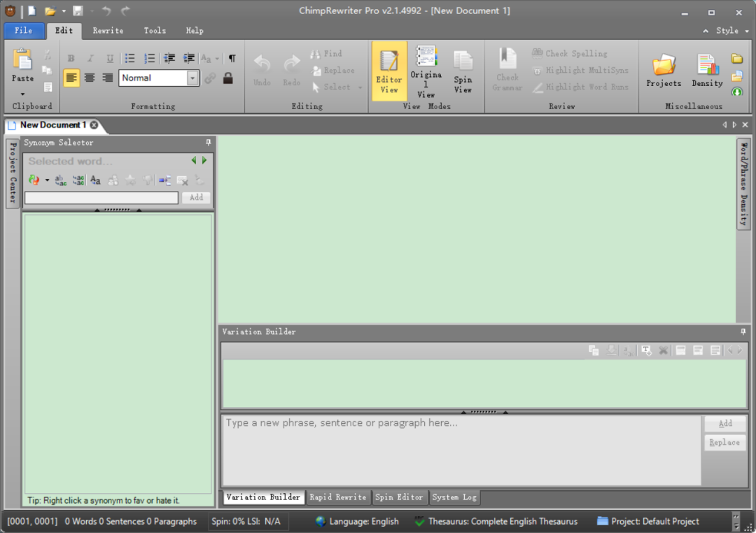Toggle underline formatting

coord(110,58)
